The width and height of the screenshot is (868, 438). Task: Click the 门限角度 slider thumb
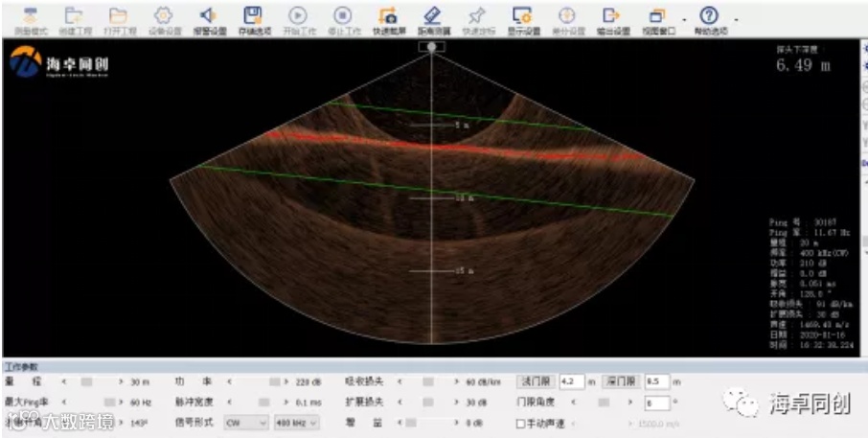pos(604,402)
